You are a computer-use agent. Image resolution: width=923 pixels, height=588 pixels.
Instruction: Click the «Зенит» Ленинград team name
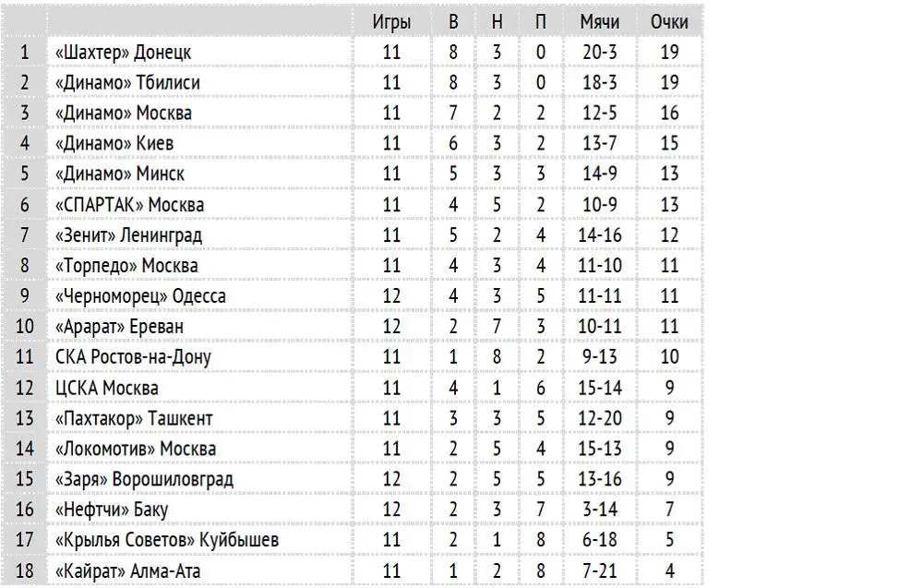click(128, 235)
